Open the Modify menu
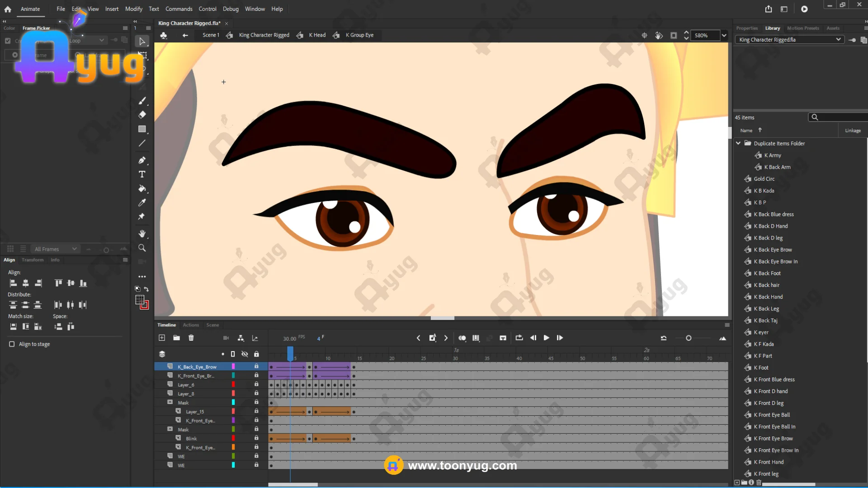Viewport: 868px width, 488px height. [133, 9]
